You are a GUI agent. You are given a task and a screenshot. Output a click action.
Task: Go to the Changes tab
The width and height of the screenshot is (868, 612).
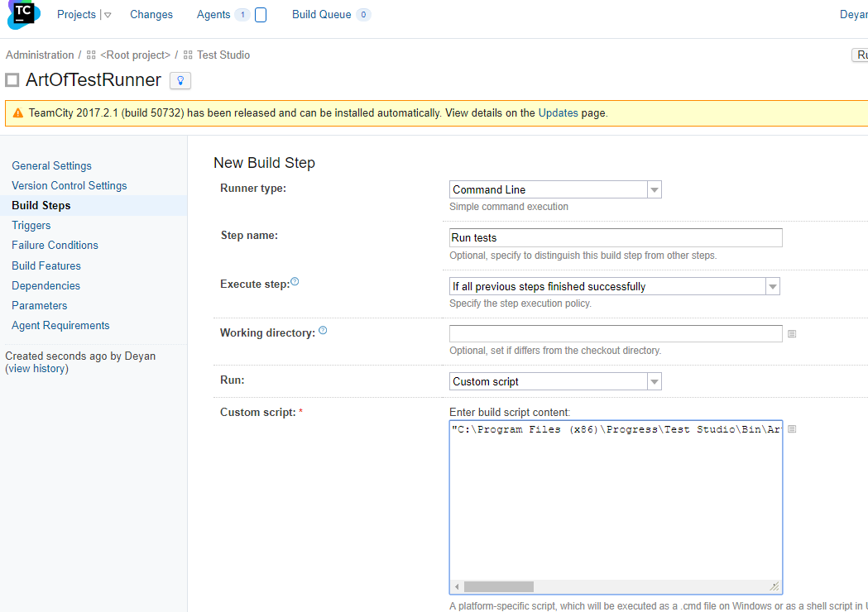click(x=151, y=14)
